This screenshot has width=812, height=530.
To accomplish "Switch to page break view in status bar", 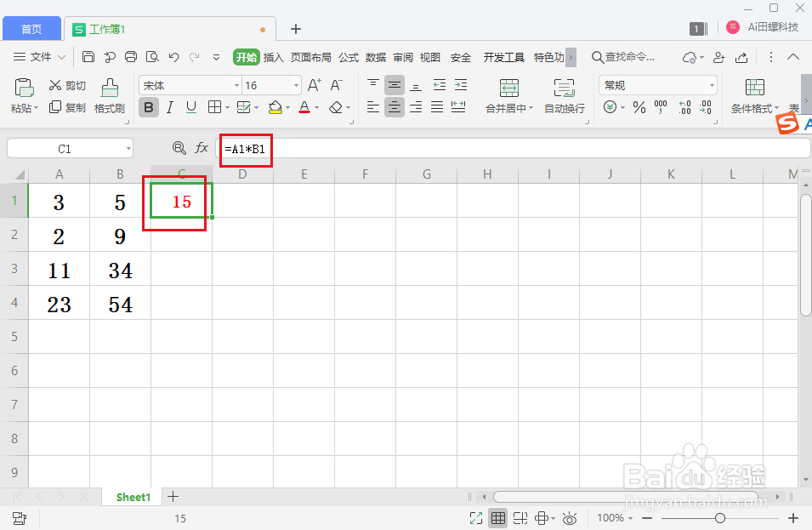I will pyautogui.click(x=520, y=517).
